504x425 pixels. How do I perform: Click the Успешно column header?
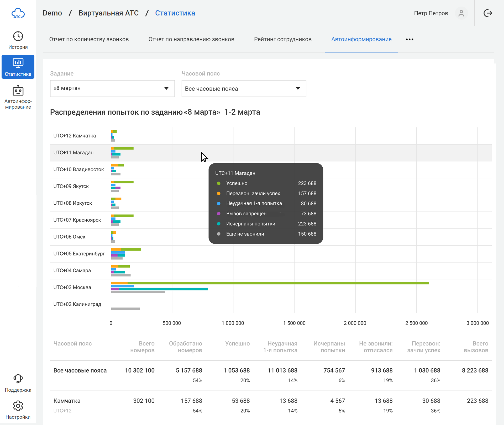coord(237,343)
